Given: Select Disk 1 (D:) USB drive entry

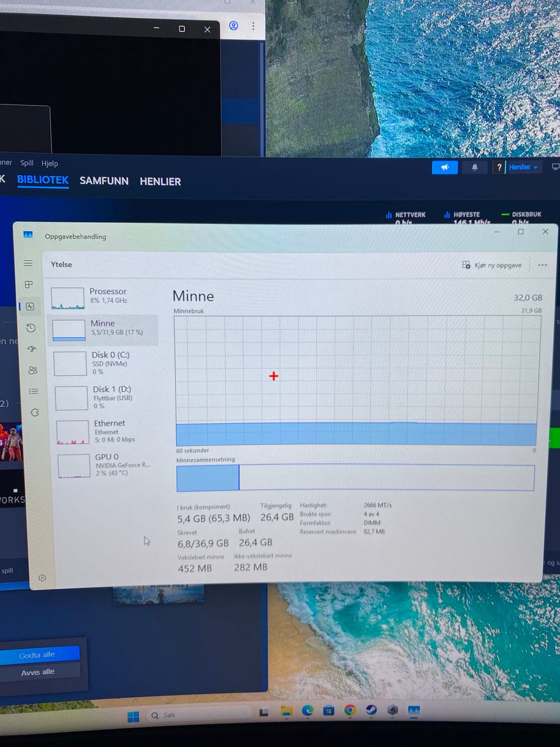Looking at the screenshot, I should (x=105, y=397).
